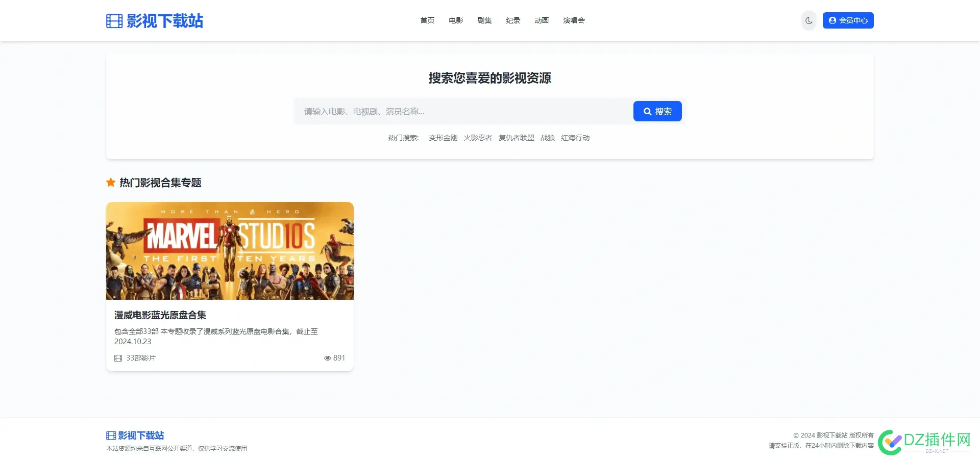Open the Marvel Studios poster thumbnail
This screenshot has height=463, width=980.
point(230,251)
